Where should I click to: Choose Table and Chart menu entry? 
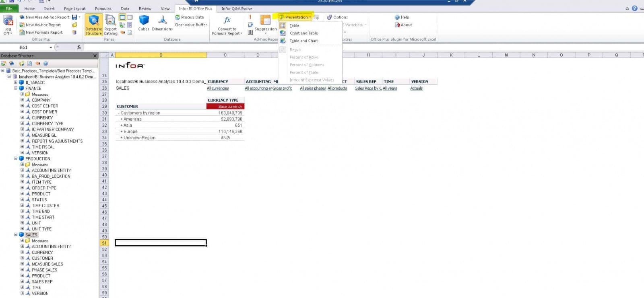click(303, 41)
